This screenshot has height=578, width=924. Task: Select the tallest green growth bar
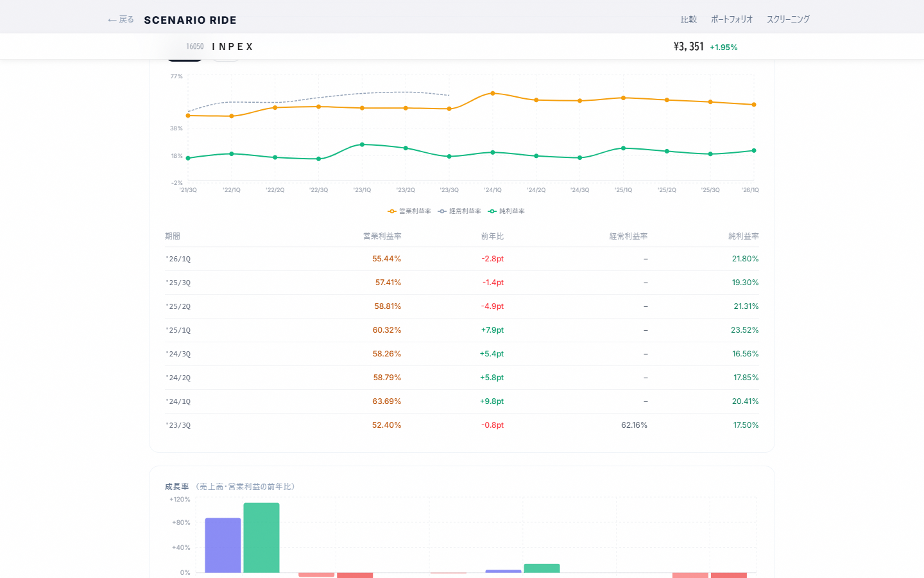coord(261,538)
